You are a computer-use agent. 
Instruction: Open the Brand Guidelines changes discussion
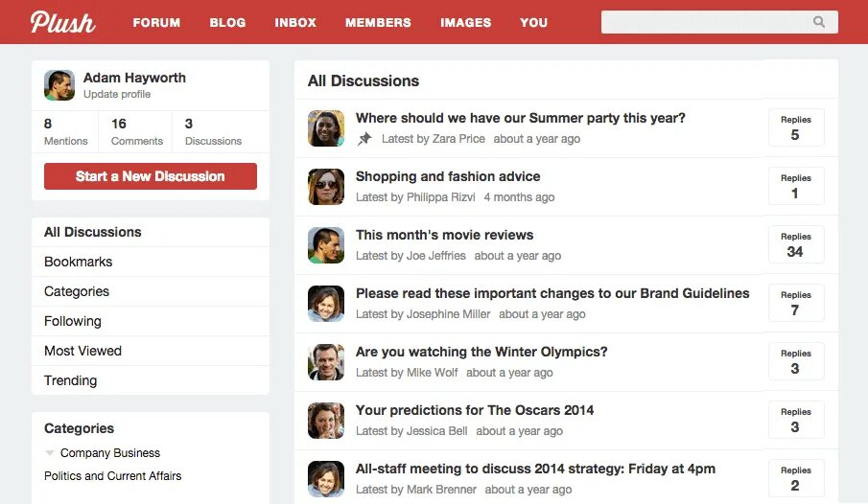552,293
